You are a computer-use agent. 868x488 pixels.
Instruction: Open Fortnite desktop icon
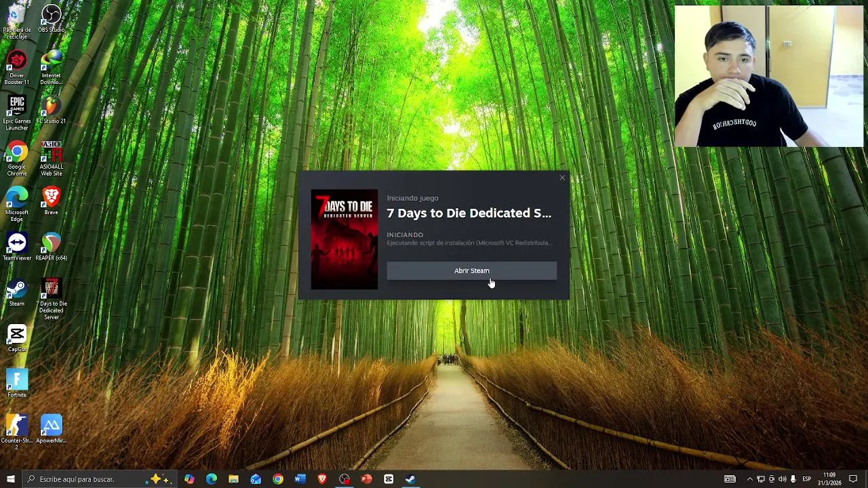pyautogui.click(x=17, y=384)
